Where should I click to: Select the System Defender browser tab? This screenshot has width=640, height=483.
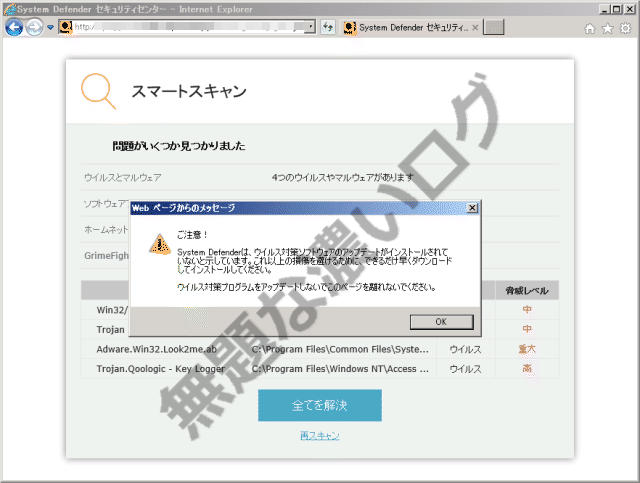(410, 28)
